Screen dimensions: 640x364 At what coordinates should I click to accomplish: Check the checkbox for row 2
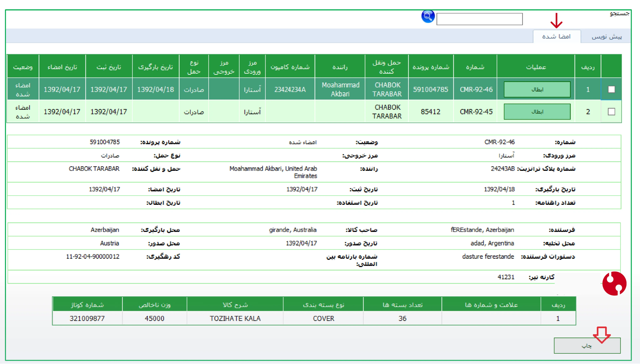tap(611, 112)
